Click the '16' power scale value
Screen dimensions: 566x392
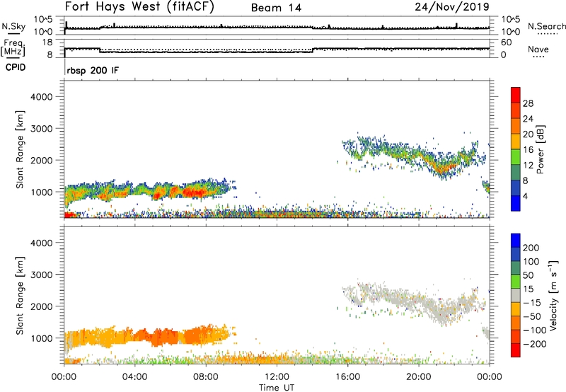point(528,150)
